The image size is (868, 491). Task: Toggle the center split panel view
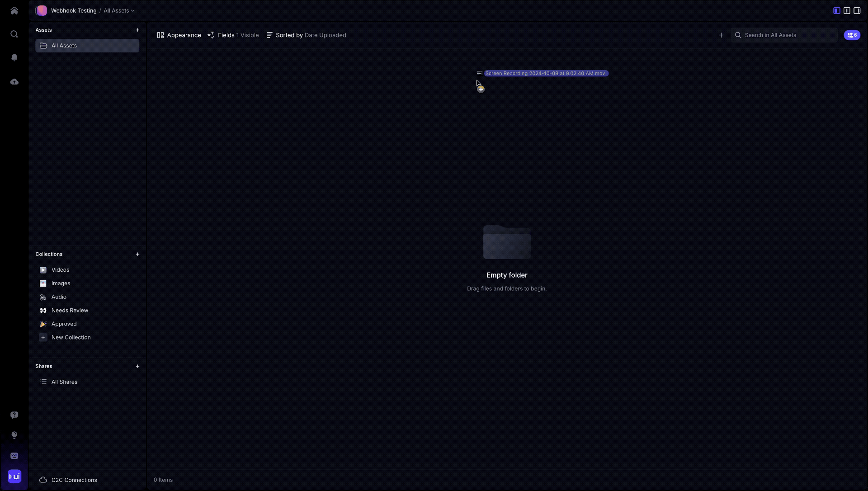pyautogui.click(x=847, y=10)
